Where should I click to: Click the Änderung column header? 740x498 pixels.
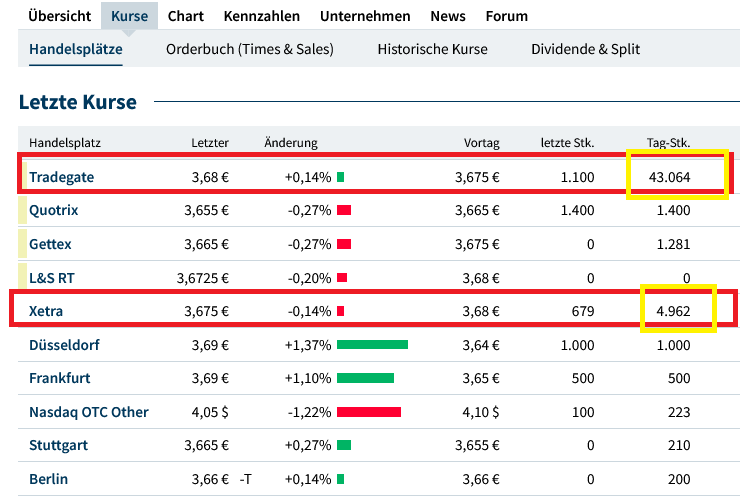(291, 143)
